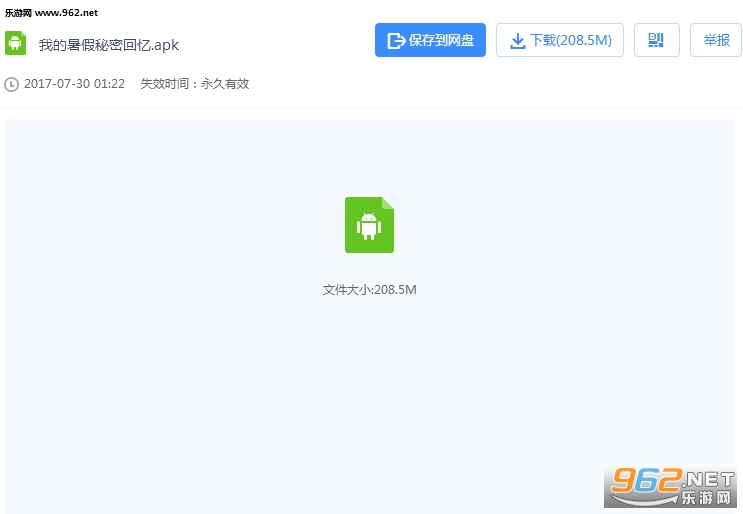Click the 乐游网 caption under the 962 logo
Viewport: 743px width, 514px height.
pos(706,497)
